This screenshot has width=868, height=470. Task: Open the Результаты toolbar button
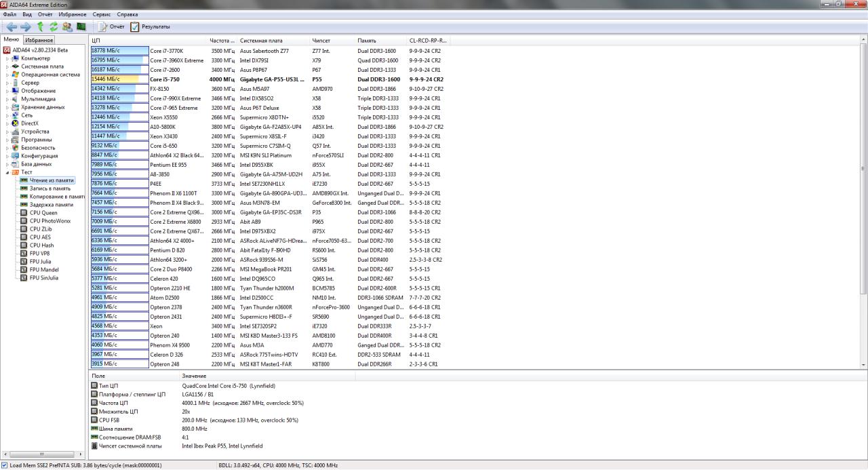[x=150, y=26]
